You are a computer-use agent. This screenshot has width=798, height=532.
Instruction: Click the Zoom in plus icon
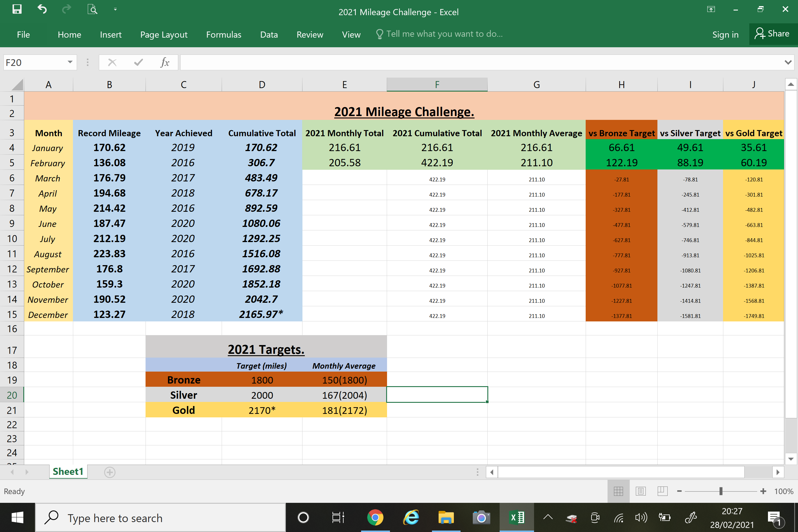(763, 491)
